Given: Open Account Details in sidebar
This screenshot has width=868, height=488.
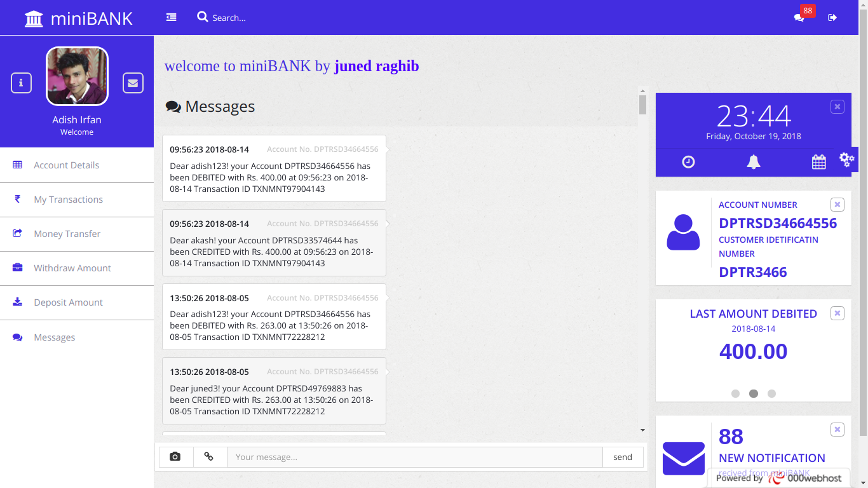Looking at the screenshot, I should (77, 165).
